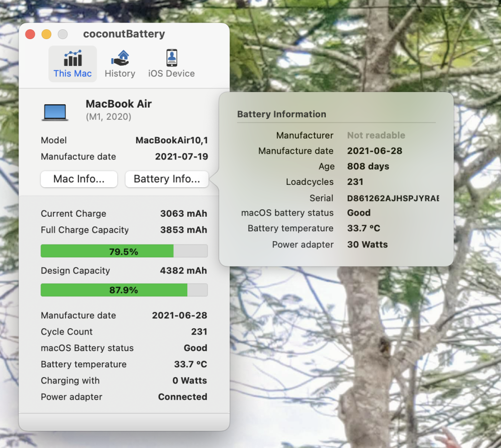501x448 pixels.
Task: Select Mac manufacture date 2021-07-19
Action: (x=182, y=157)
